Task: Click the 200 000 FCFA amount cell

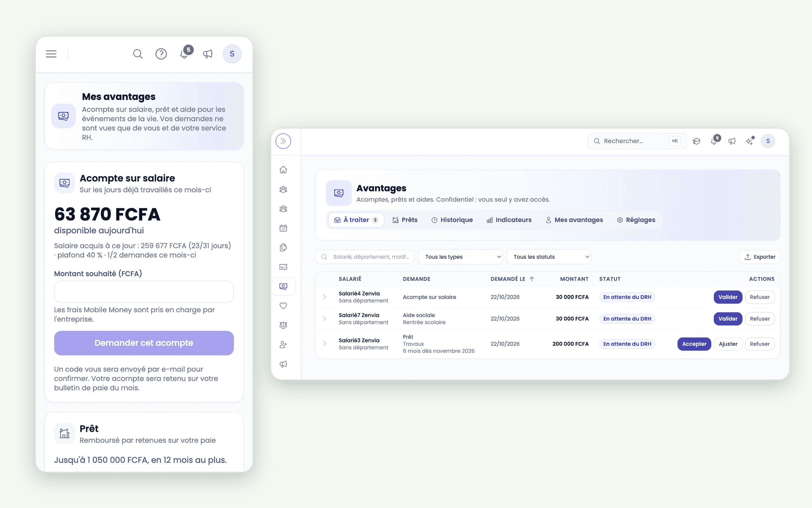Action: coord(570,344)
